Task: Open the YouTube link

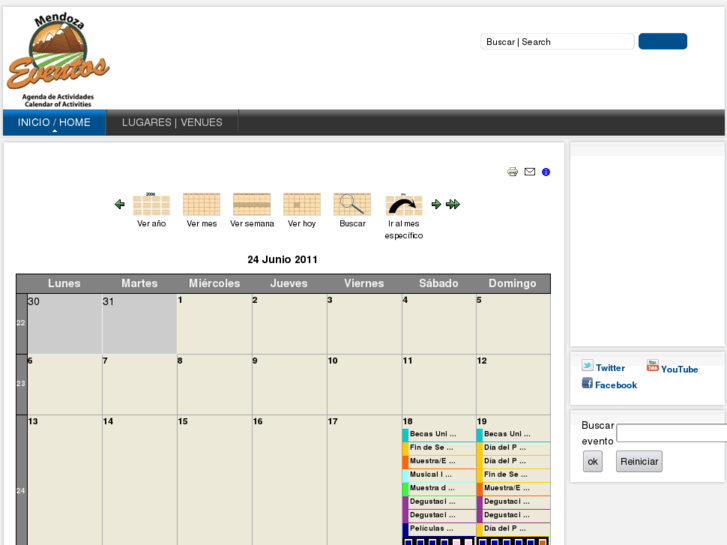Action: click(x=679, y=369)
